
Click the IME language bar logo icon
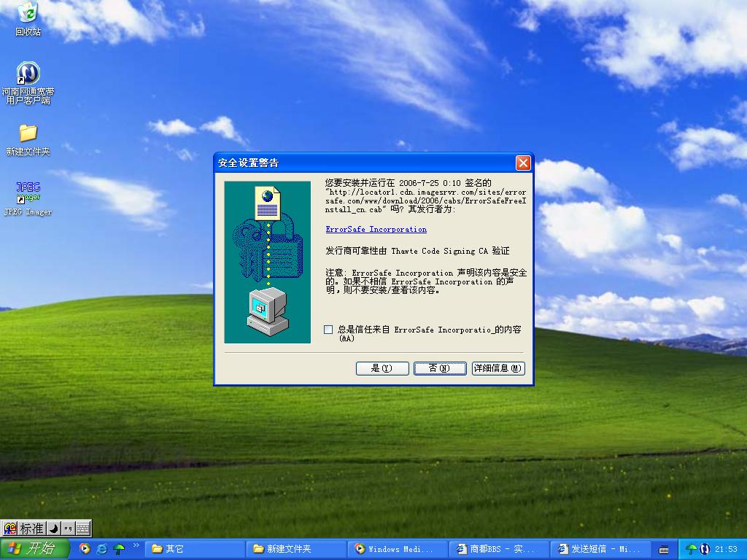(x=9, y=528)
